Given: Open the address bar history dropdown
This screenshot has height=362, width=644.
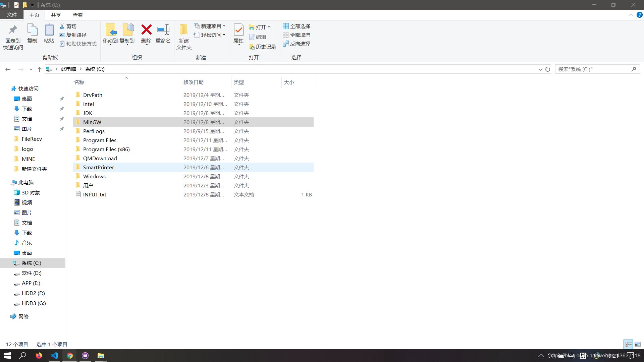Looking at the screenshot, I should point(540,69).
